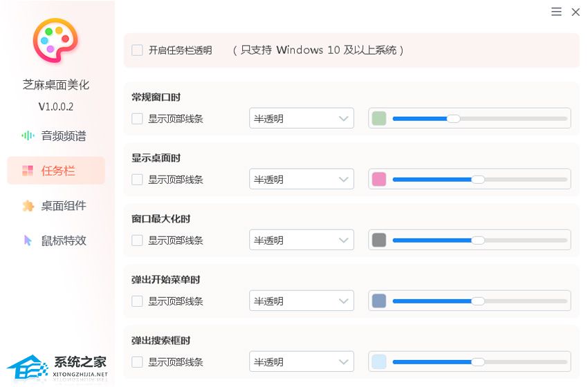Pick the green color swatch for 常规窗口时
Screen dimensions: 588x387
tap(378, 119)
